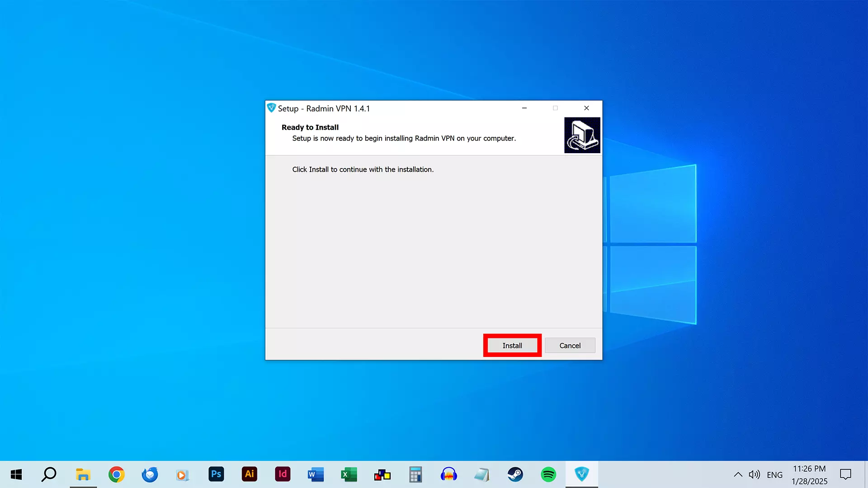This screenshot has width=868, height=488.
Task: Click the Radmin VPN shield icon in title bar
Action: [271, 108]
